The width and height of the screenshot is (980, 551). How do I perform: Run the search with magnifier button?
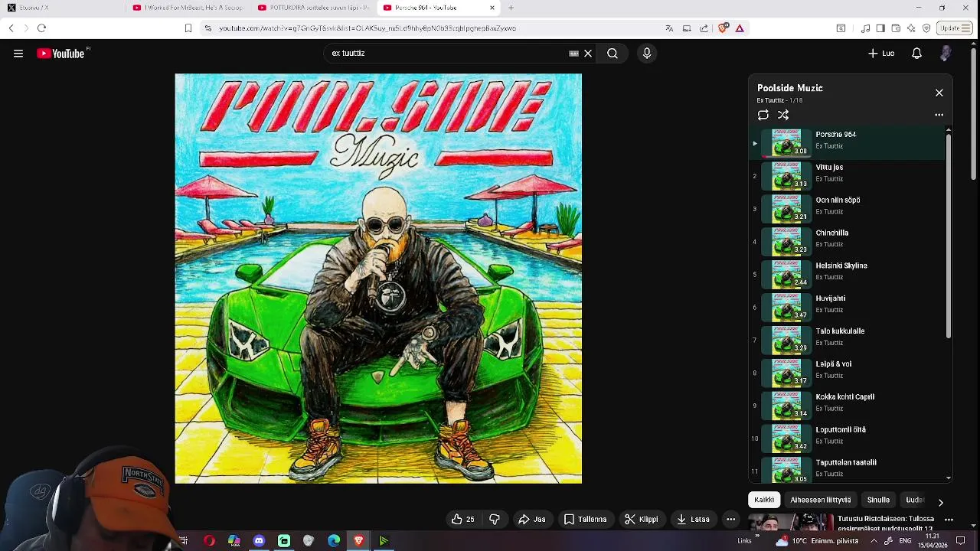coord(612,54)
